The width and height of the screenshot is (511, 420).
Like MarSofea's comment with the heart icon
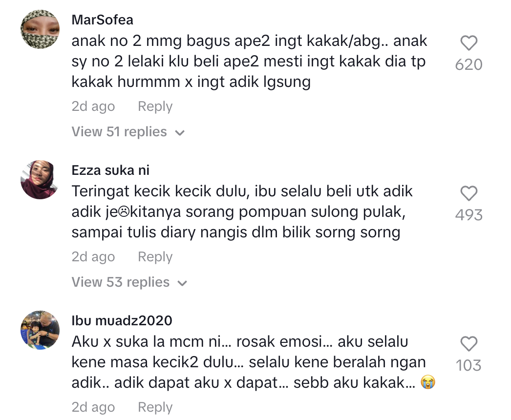(x=468, y=44)
